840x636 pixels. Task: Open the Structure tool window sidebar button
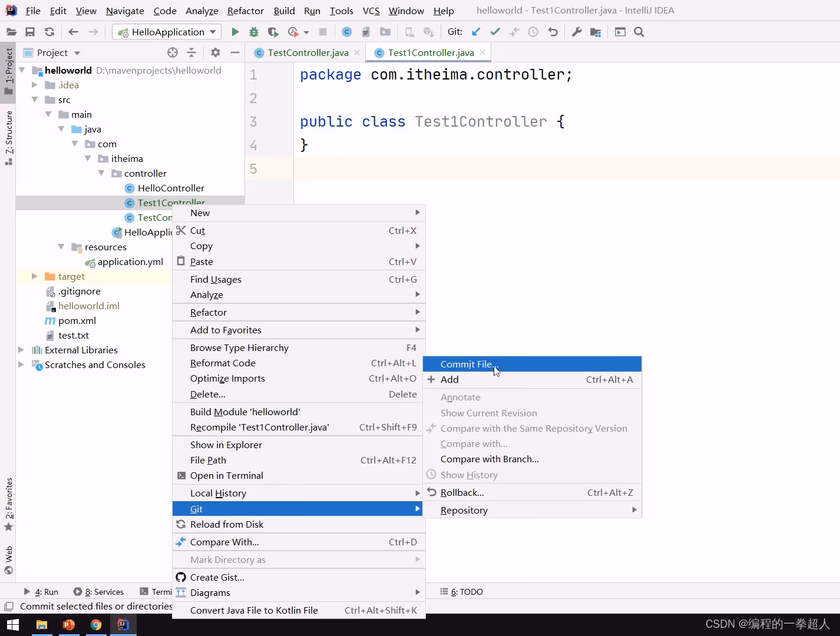pyautogui.click(x=8, y=137)
